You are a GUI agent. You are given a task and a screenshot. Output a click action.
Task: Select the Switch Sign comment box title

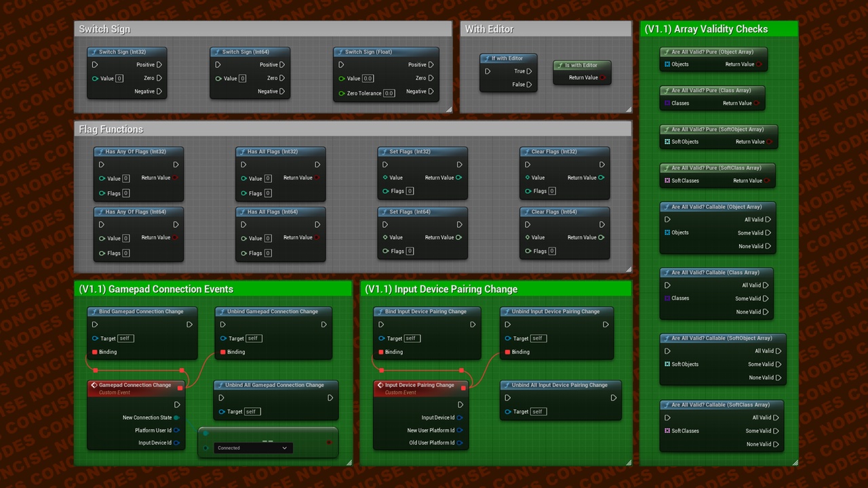(104, 29)
